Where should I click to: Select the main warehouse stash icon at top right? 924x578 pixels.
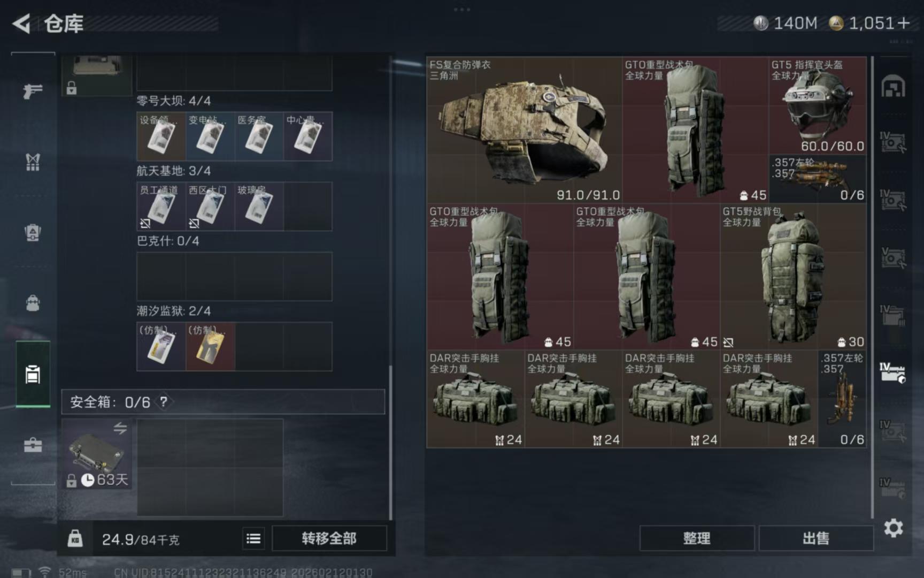893,87
